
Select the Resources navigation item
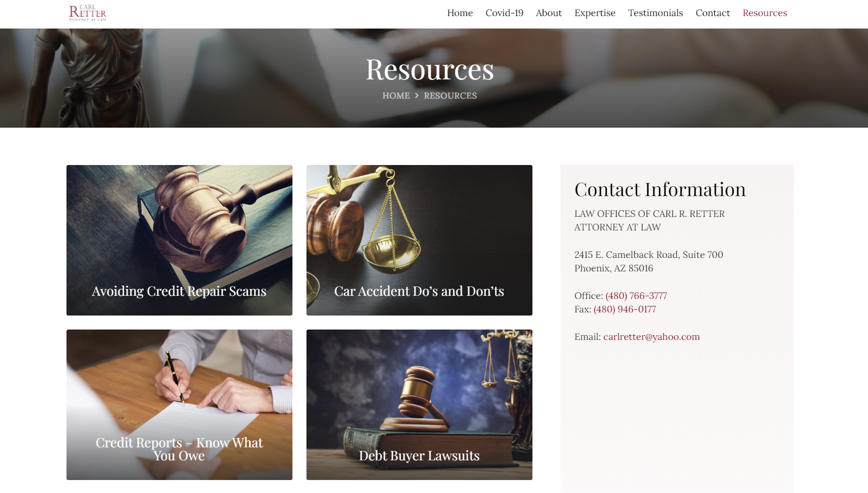765,13
